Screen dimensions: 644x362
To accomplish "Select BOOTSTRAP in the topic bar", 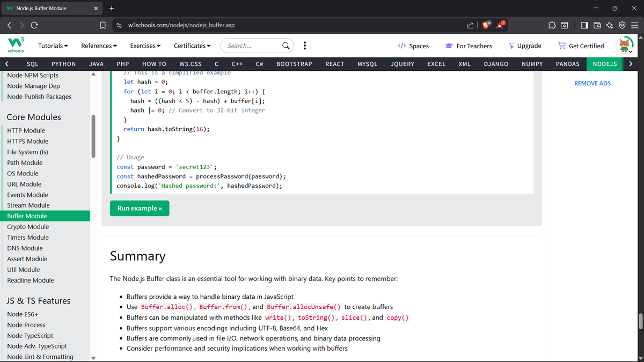I will [x=294, y=64].
